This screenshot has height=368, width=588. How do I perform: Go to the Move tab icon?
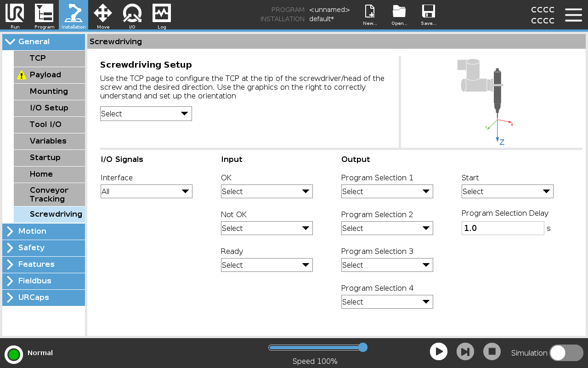click(103, 14)
